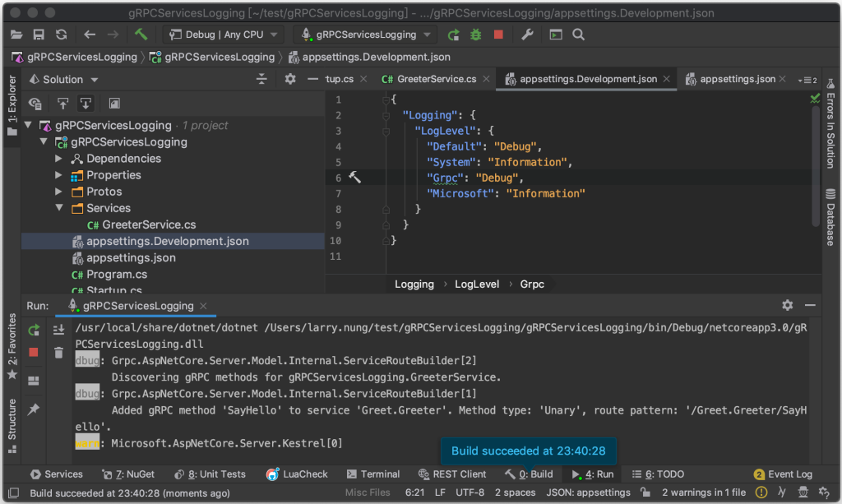Stop the process with the red square in toolbar
Image resolution: width=842 pixels, height=504 pixels.
(498, 35)
